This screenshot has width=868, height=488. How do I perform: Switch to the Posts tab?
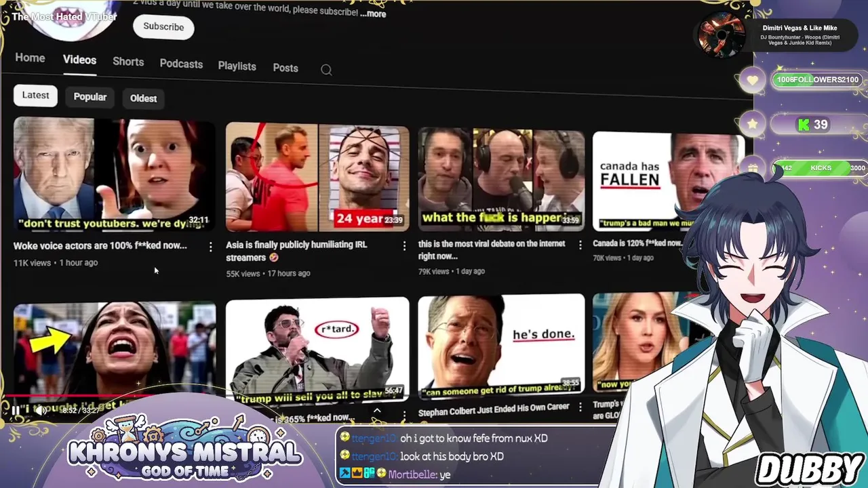285,68
